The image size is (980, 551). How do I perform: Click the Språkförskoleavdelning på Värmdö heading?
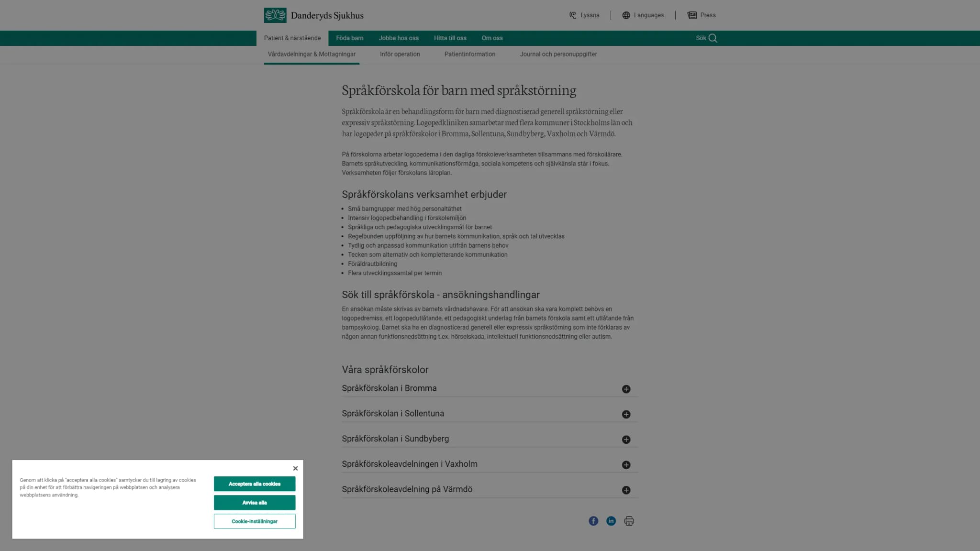[407, 489]
